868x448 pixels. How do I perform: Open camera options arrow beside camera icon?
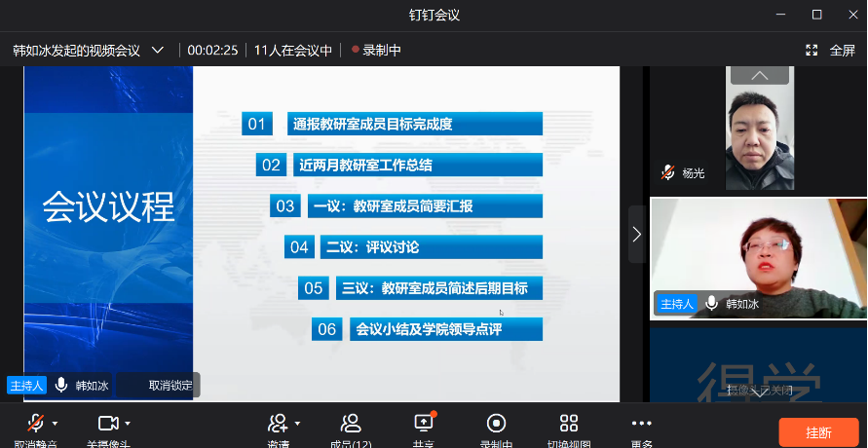click(x=128, y=424)
